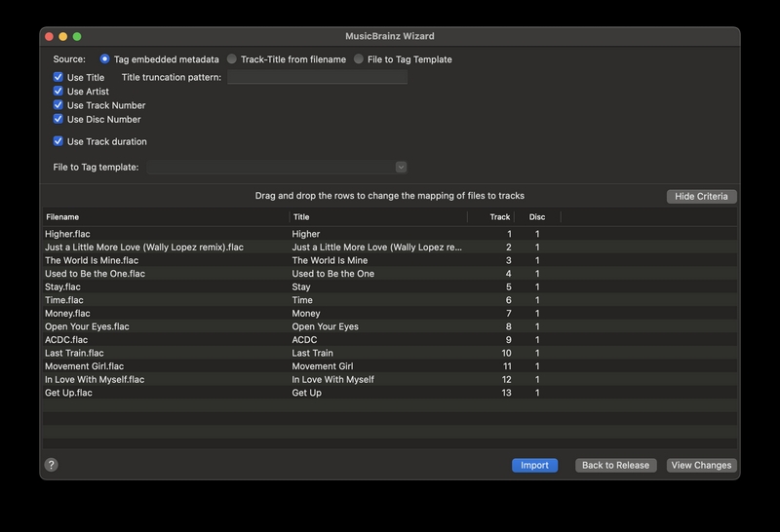Choose File to Tag Template radio option
This screenshot has height=532, width=780.
click(x=359, y=59)
